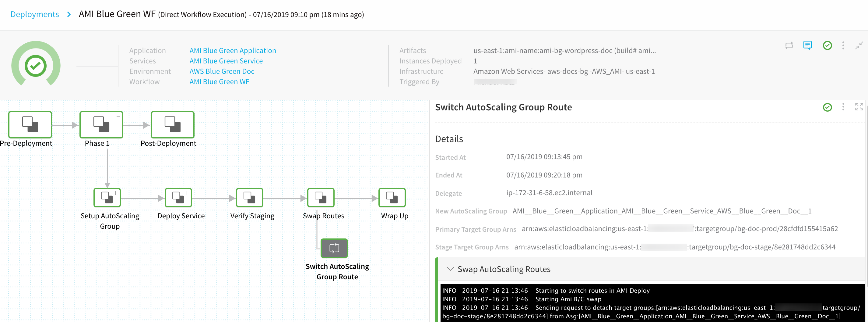Open the Post-Deployment workflow node

tap(173, 124)
